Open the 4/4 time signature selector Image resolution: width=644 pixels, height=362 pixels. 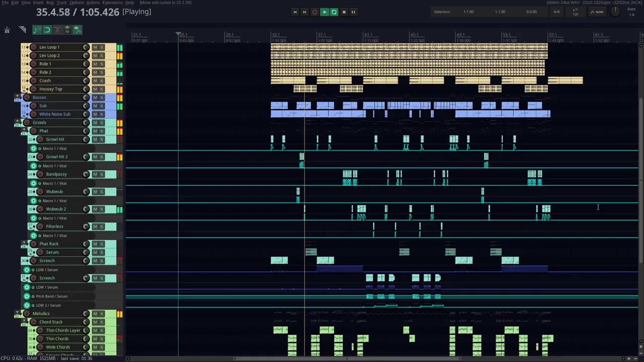pyautogui.click(x=556, y=12)
